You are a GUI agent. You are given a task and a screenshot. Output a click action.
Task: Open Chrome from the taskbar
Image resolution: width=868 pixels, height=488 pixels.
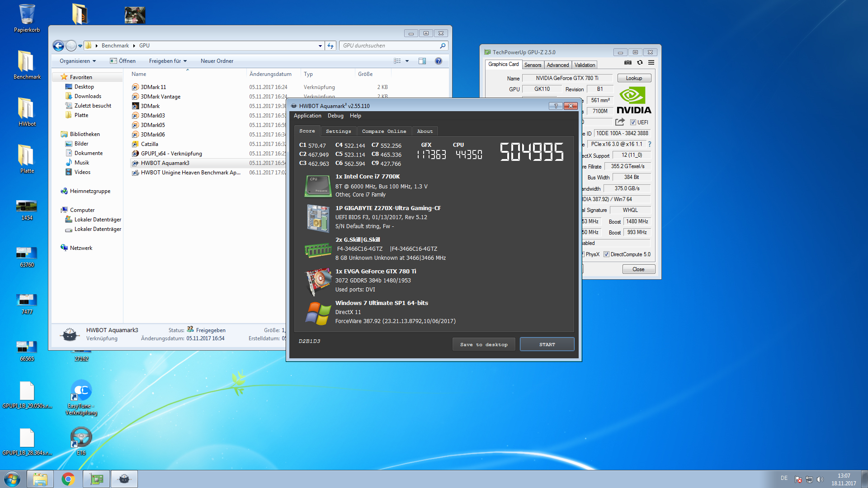click(x=68, y=479)
